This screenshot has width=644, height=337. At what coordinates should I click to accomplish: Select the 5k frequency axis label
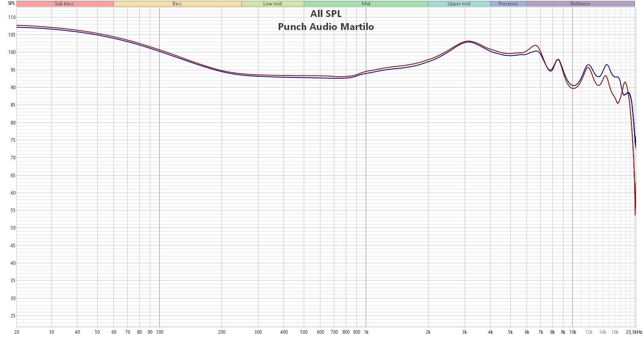[x=510, y=332]
